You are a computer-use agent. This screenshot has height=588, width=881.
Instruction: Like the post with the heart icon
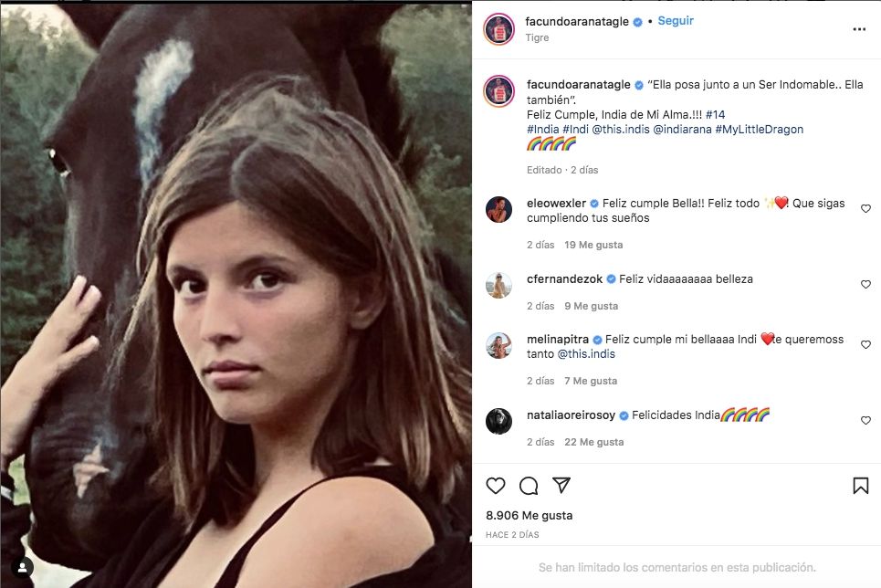coord(496,486)
